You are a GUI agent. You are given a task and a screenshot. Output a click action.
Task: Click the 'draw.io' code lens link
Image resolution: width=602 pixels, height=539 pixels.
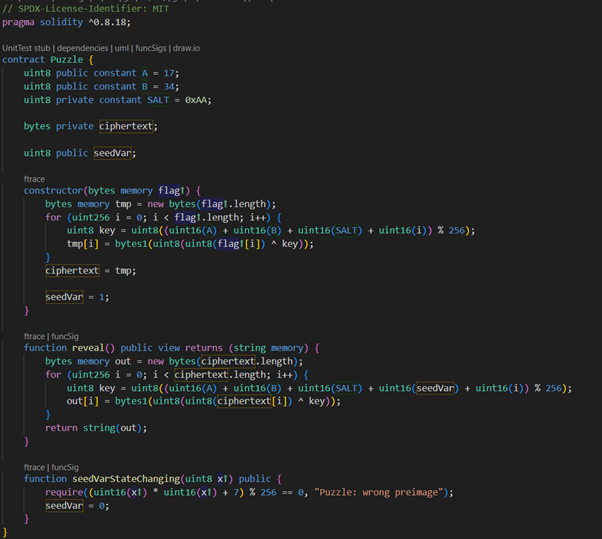pos(186,48)
